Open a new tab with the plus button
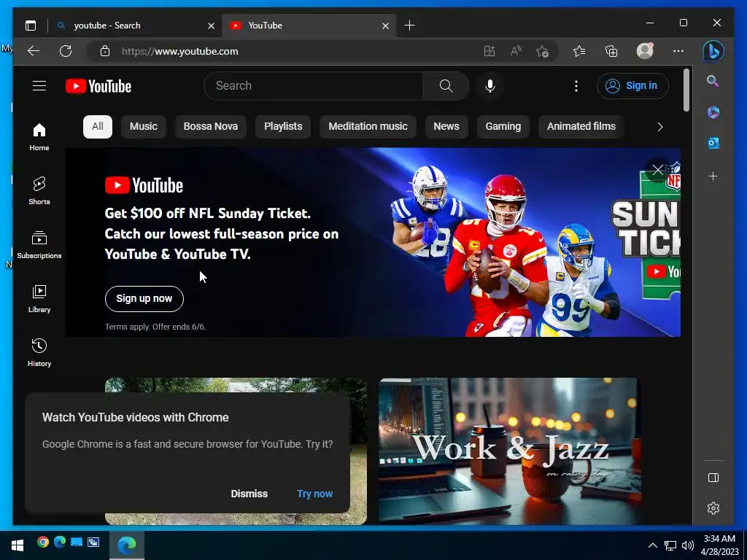The image size is (747, 560). coord(409,26)
